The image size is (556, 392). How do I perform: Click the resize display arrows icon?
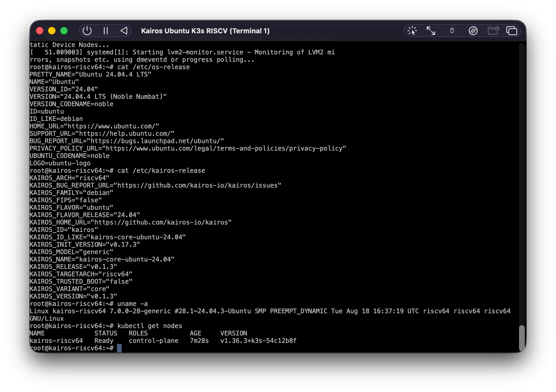(x=431, y=31)
